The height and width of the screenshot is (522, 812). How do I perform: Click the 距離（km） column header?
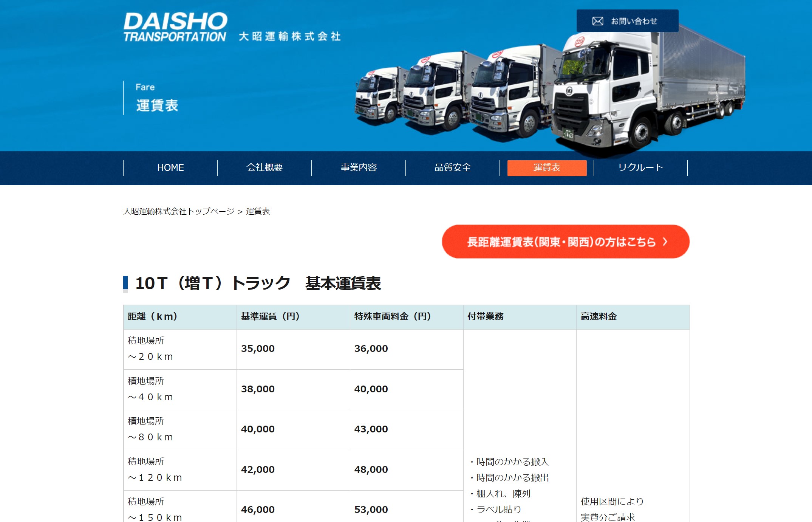[x=180, y=317]
